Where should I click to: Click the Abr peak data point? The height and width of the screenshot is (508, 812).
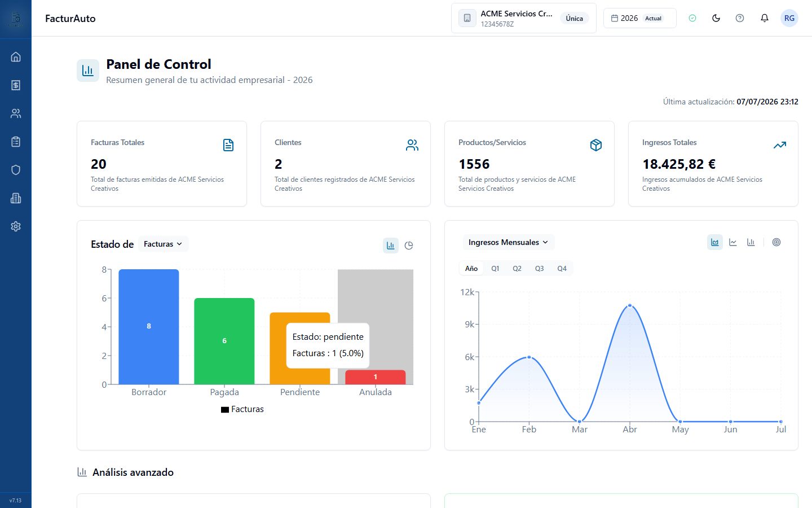pyautogui.click(x=630, y=306)
